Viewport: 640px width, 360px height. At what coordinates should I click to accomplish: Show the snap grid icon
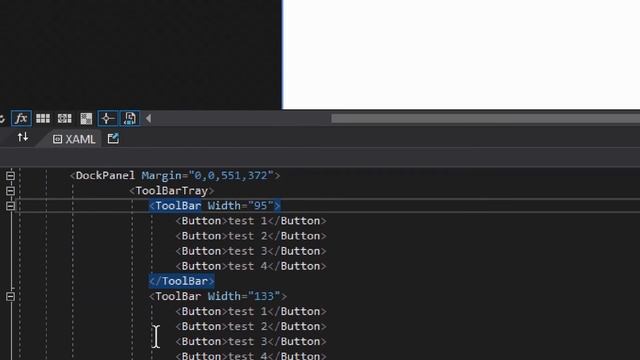click(43, 118)
